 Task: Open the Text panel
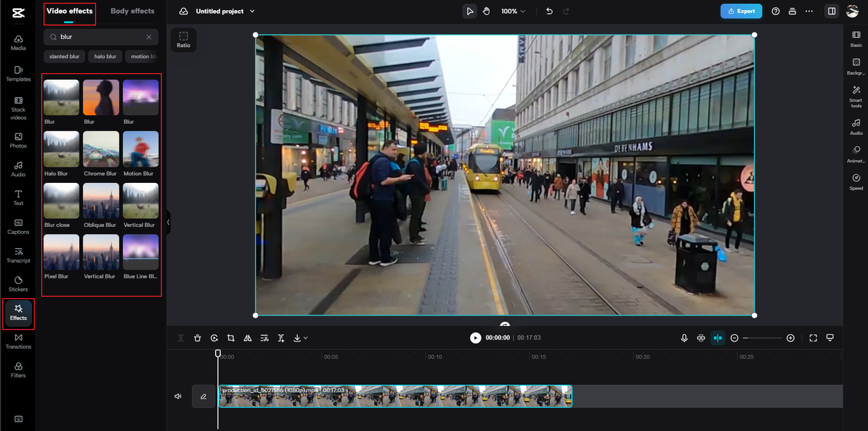(x=18, y=198)
